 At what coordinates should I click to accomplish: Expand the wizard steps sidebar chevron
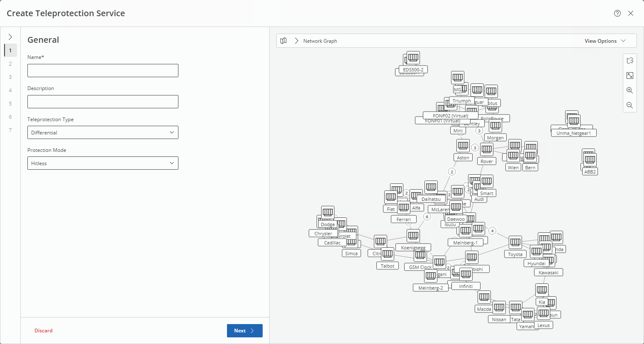click(x=10, y=37)
